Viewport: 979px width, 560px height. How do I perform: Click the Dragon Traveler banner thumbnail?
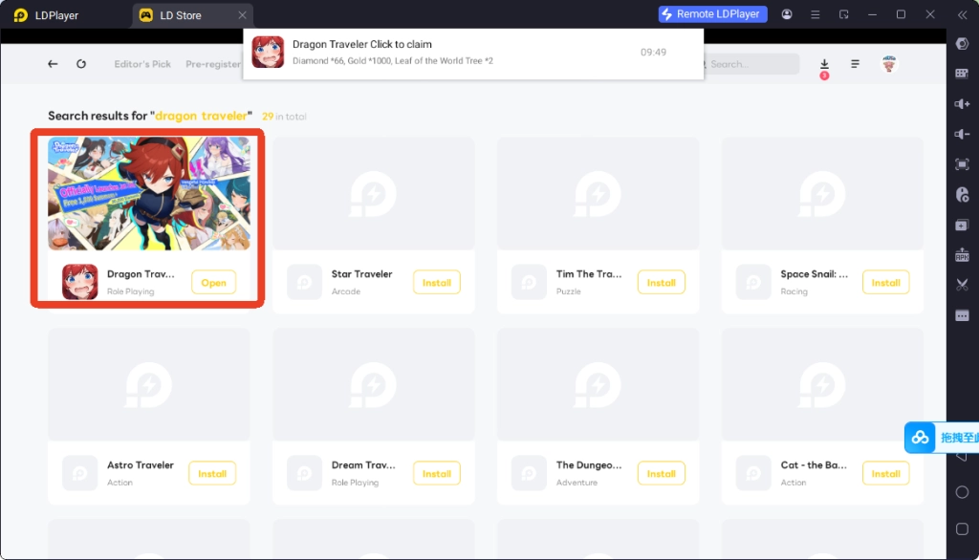point(149,193)
